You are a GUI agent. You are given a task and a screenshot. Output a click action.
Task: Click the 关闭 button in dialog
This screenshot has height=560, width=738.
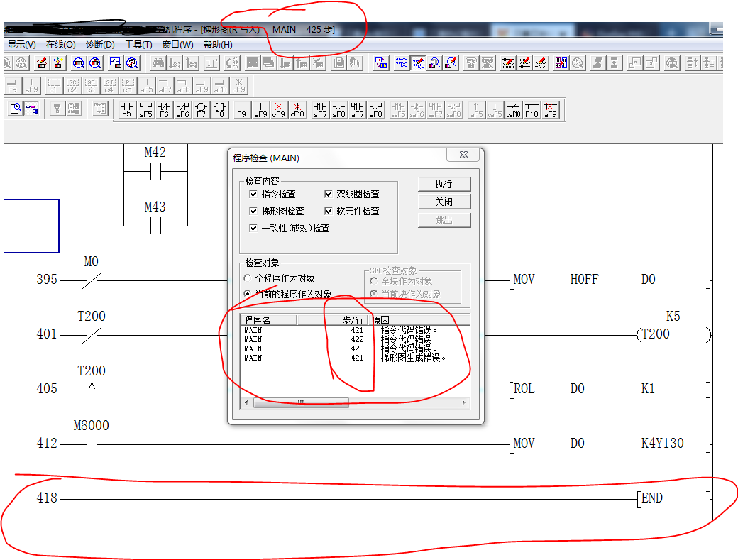[x=444, y=202]
